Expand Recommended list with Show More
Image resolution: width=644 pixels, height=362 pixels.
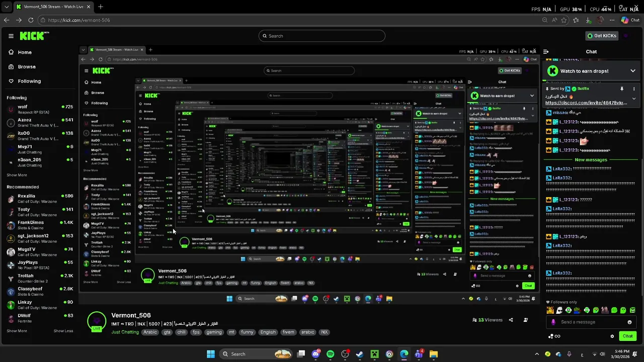(x=17, y=331)
